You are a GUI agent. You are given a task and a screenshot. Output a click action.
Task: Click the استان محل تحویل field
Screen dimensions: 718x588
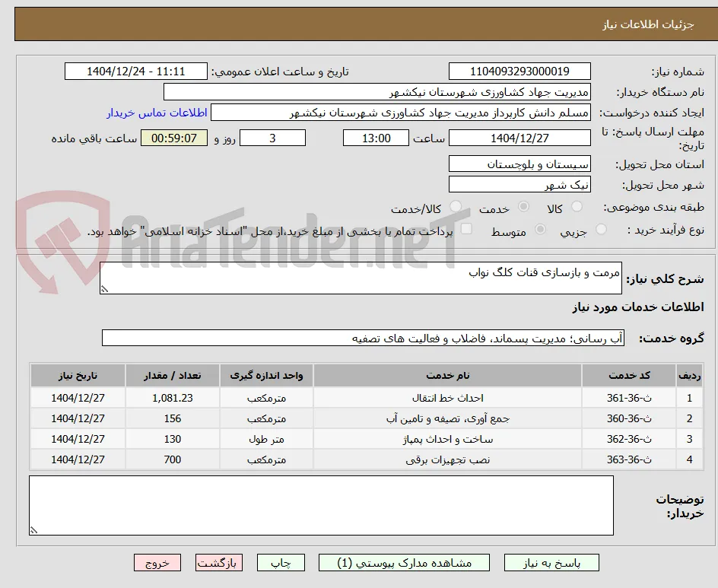[x=519, y=164]
